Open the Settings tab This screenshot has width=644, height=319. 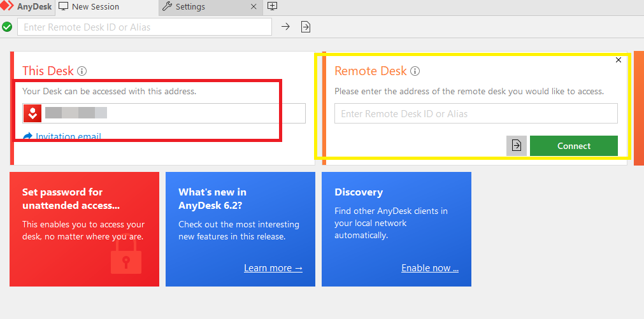pos(190,7)
